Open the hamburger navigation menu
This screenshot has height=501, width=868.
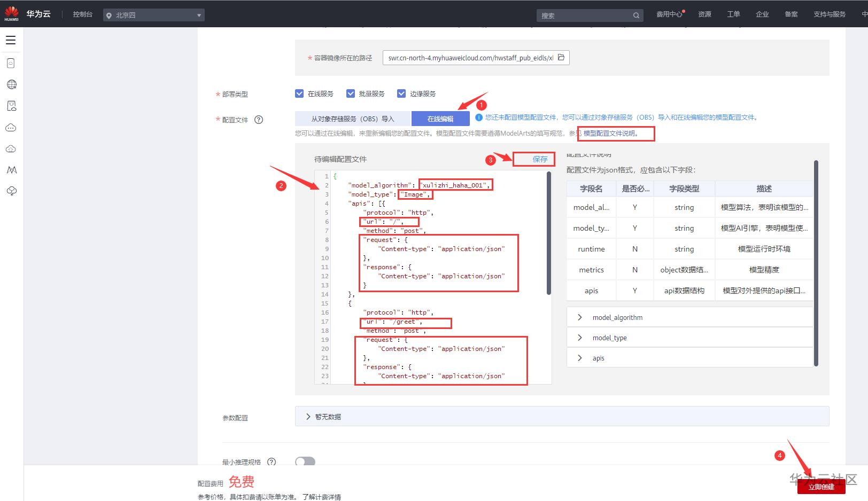11,40
